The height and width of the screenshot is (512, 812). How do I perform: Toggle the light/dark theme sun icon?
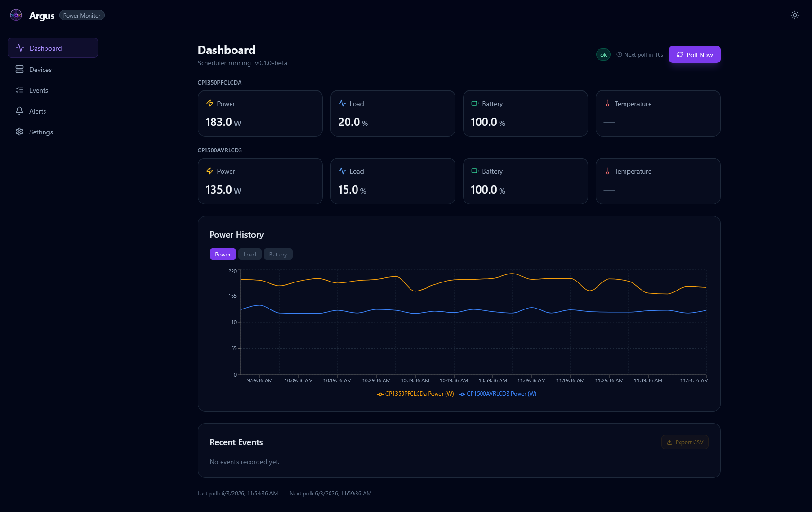point(795,15)
